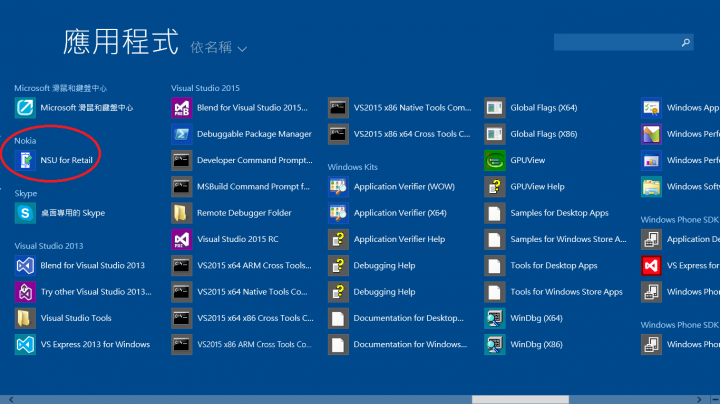720x404 pixels.
Task: Open Global Flags (X64) icon
Action: [495, 108]
